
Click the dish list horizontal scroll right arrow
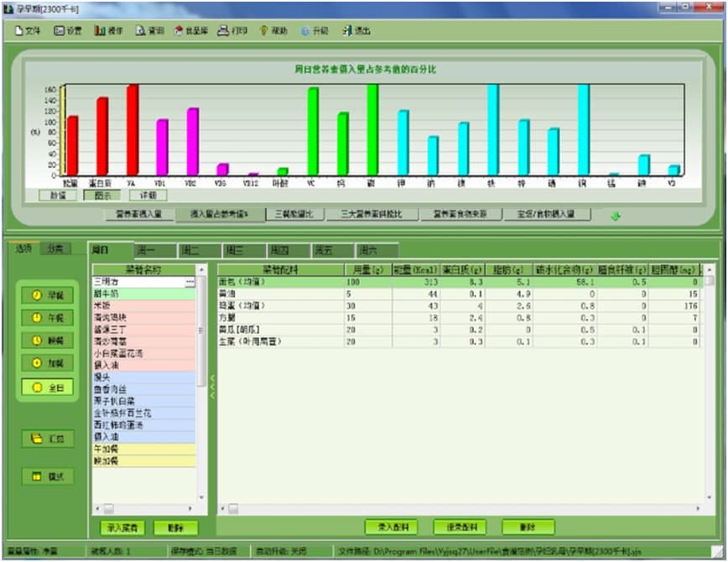coord(190,509)
